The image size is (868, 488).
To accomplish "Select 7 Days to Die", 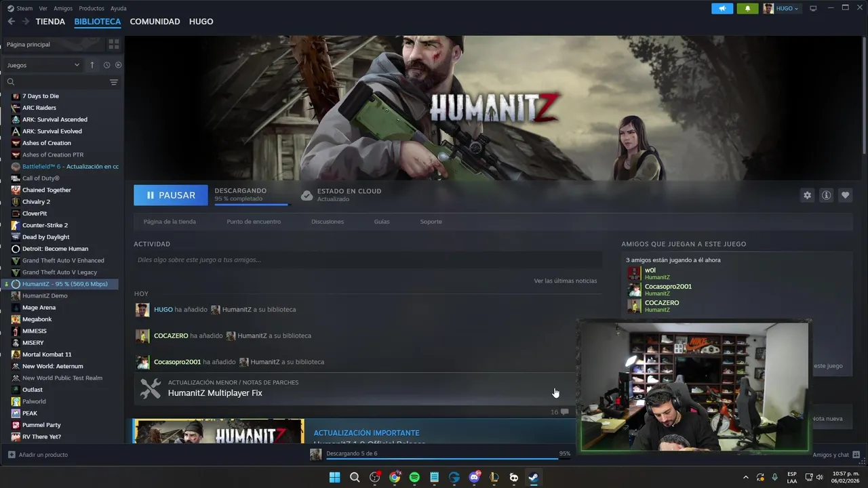I will [x=40, y=96].
